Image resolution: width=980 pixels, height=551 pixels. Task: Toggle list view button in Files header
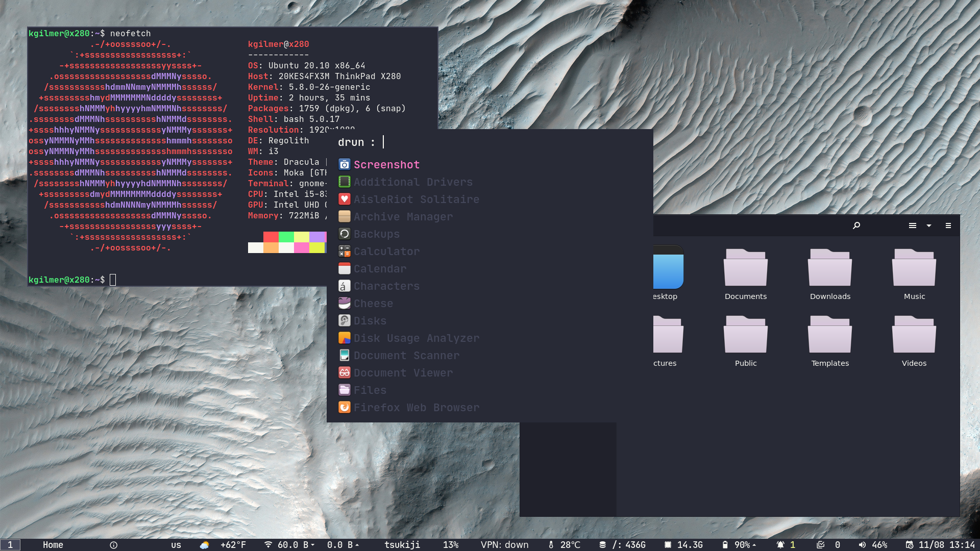pyautogui.click(x=913, y=226)
